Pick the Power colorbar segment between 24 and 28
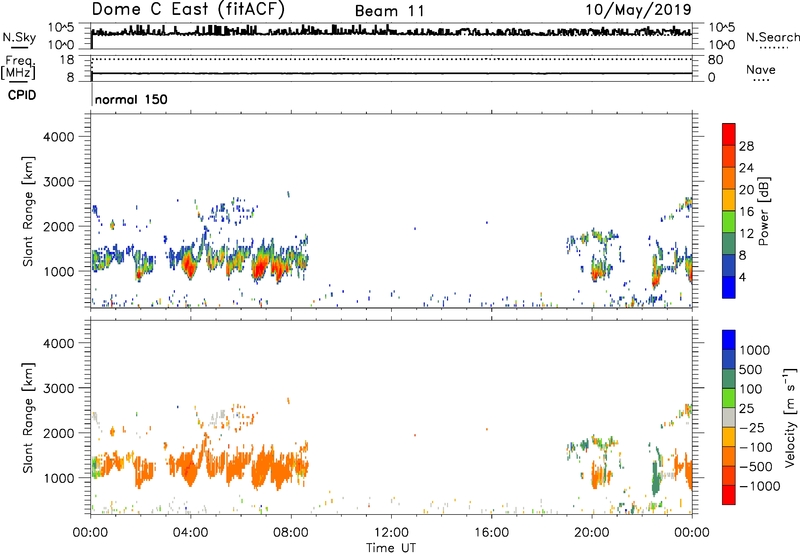The width and height of the screenshot is (800, 554). point(729,157)
